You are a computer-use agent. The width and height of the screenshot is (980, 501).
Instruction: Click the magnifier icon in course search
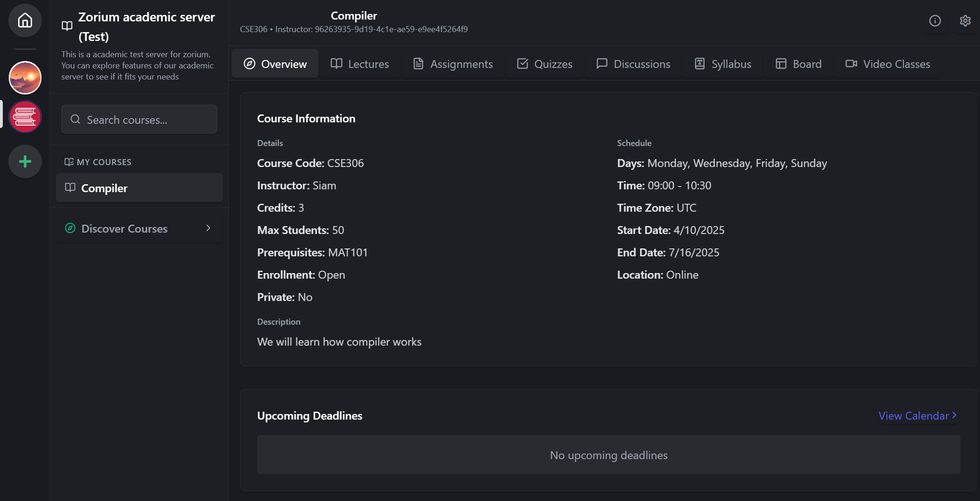(75, 120)
